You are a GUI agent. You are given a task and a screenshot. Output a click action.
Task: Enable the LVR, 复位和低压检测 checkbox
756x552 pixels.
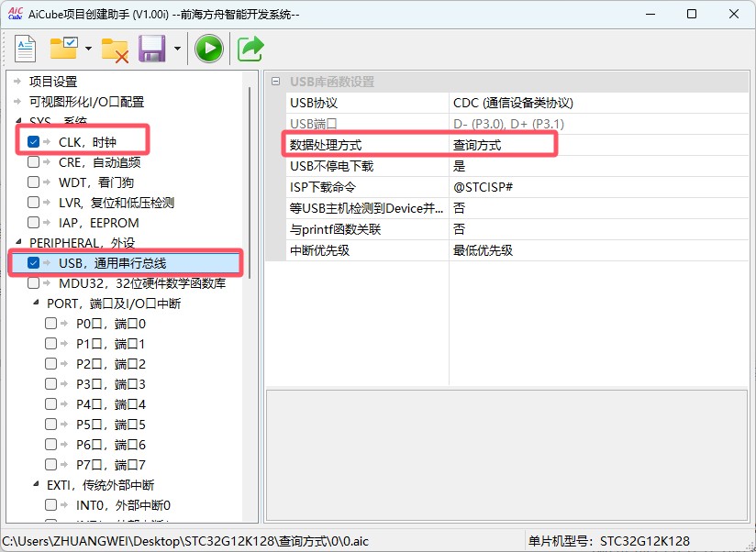[33, 203]
